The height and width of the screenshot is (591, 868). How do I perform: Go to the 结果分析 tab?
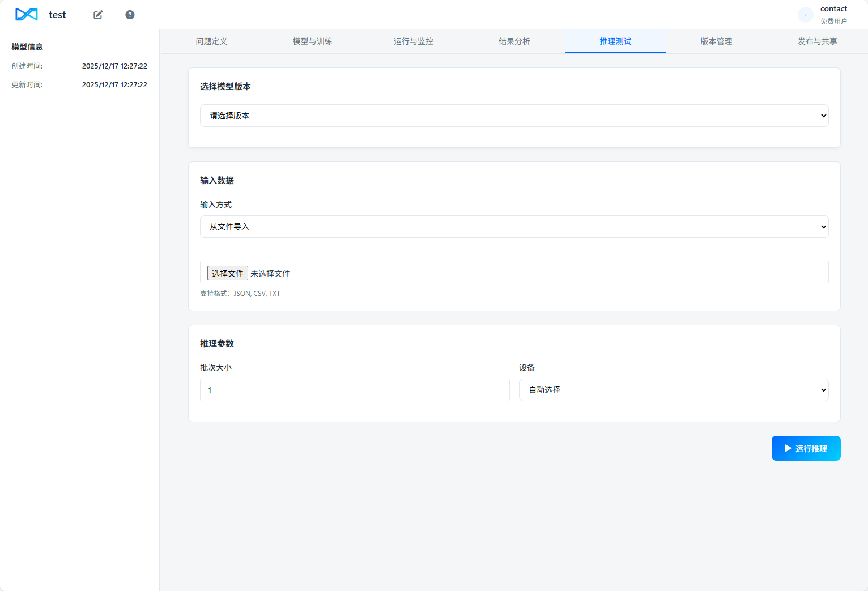click(514, 41)
